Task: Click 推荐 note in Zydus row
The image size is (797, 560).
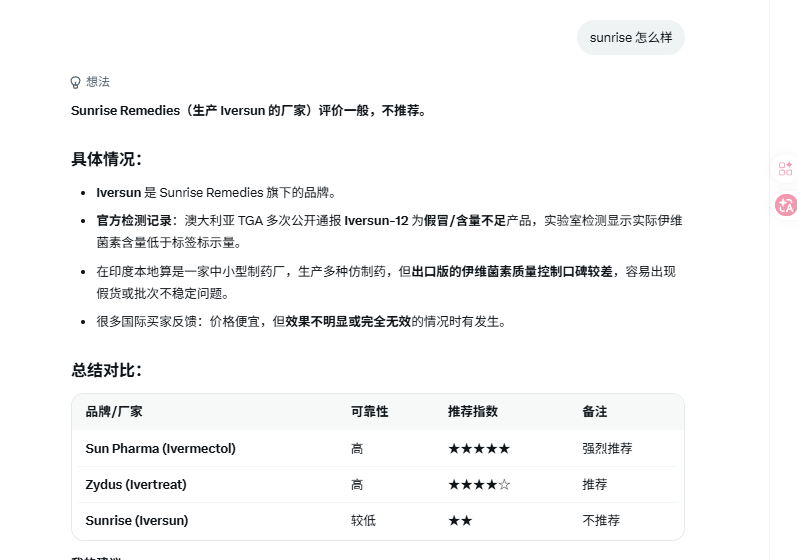Action: coord(595,485)
